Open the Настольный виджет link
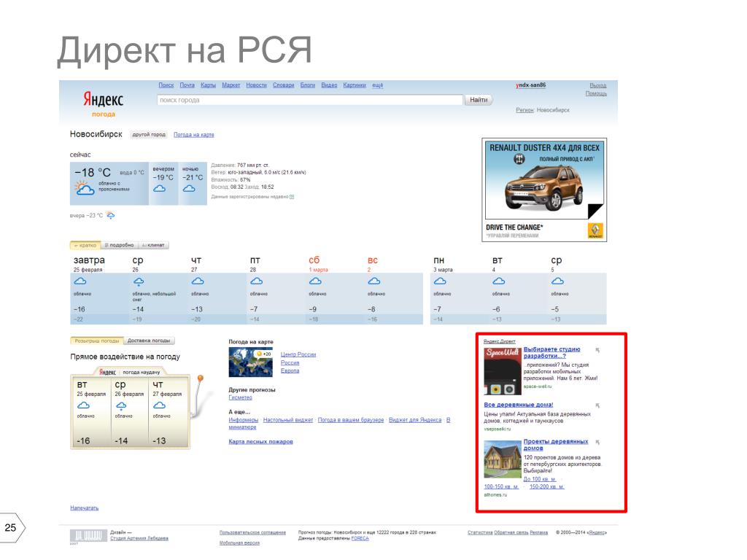This screenshot has width=747, height=560. coord(288,420)
